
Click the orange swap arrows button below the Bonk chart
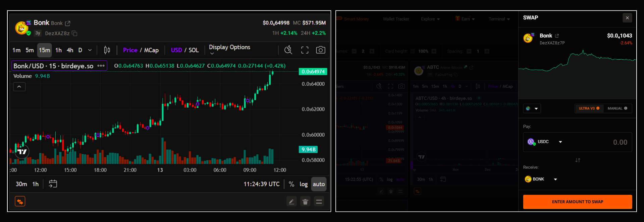[x=20, y=202]
